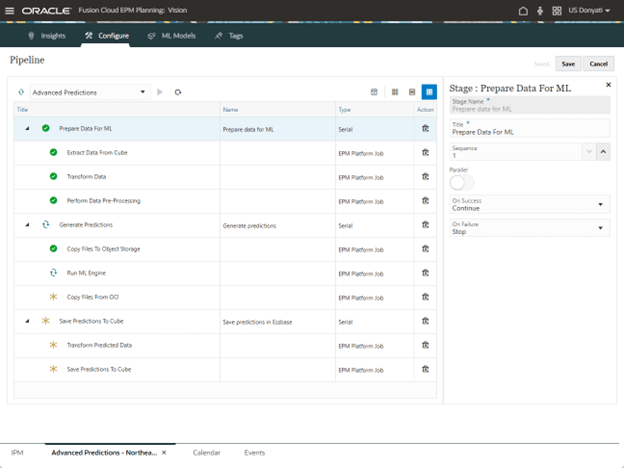
Task: Toggle the Parallel switch on
Action: click(462, 181)
